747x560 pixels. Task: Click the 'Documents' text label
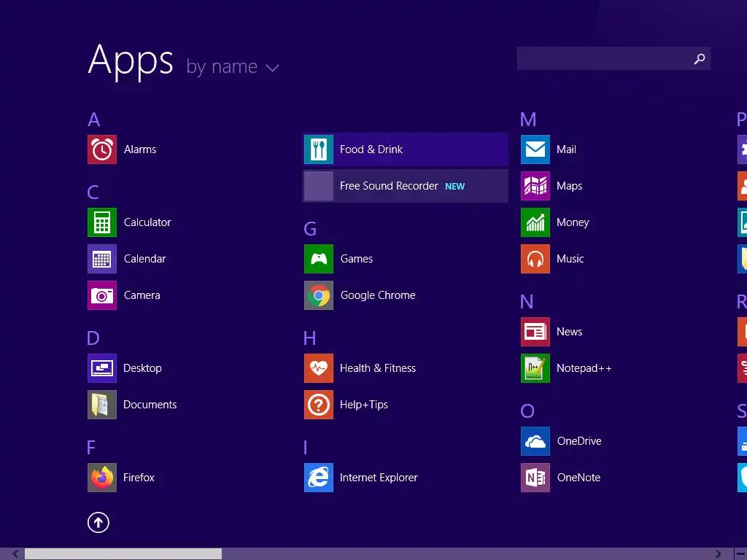(x=150, y=405)
